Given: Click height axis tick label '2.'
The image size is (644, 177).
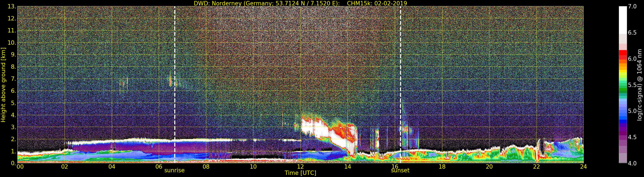Looking at the screenshot, I should click(x=14, y=139).
